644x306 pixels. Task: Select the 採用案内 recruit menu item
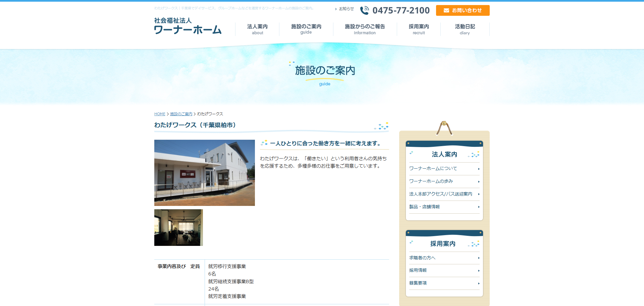pos(419,29)
